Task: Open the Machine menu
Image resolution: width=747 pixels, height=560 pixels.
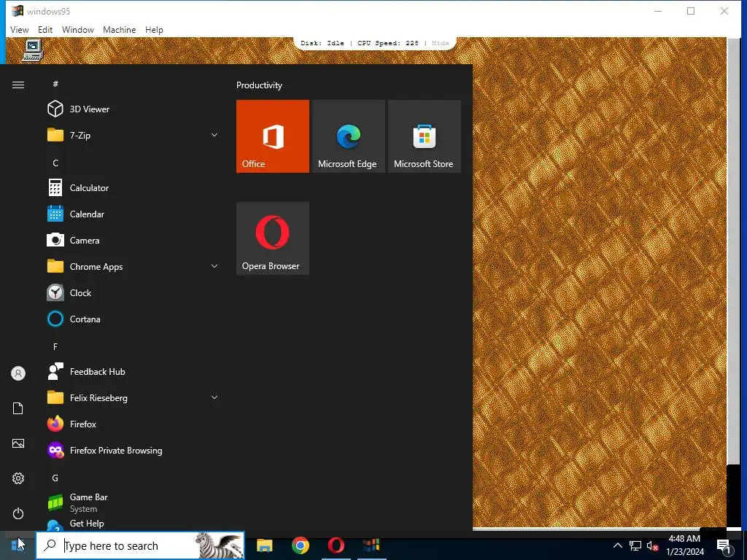Action: (119, 29)
